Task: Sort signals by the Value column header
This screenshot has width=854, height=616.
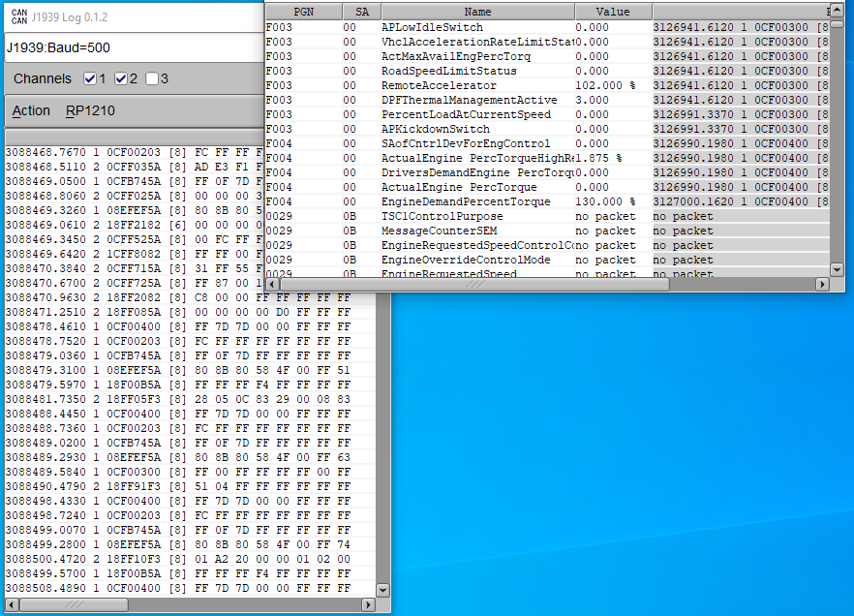Action: (x=613, y=10)
